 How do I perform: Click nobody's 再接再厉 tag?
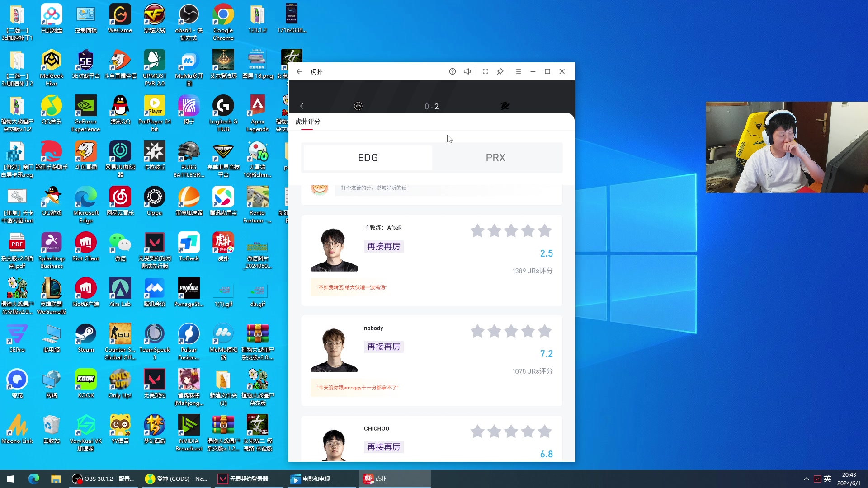[x=384, y=347]
